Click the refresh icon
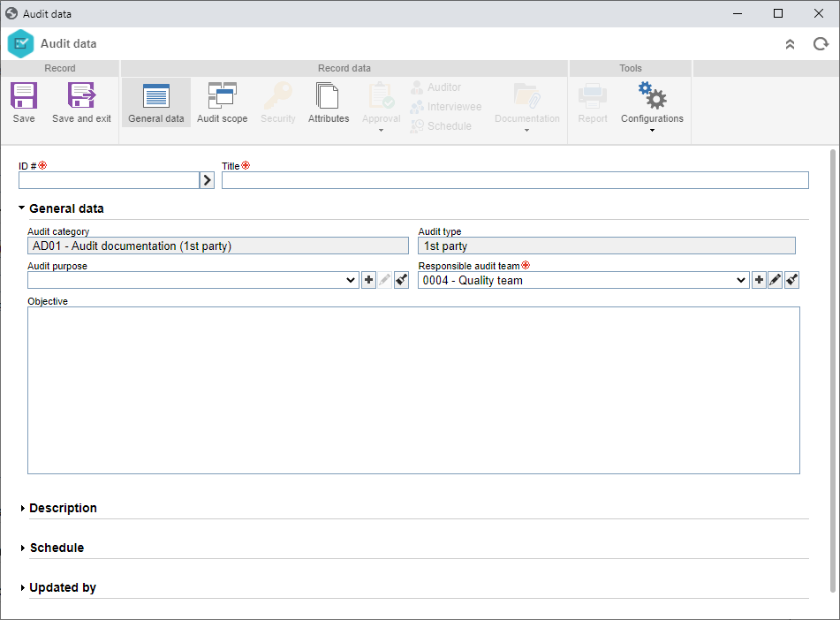The height and width of the screenshot is (620, 840). point(821,44)
